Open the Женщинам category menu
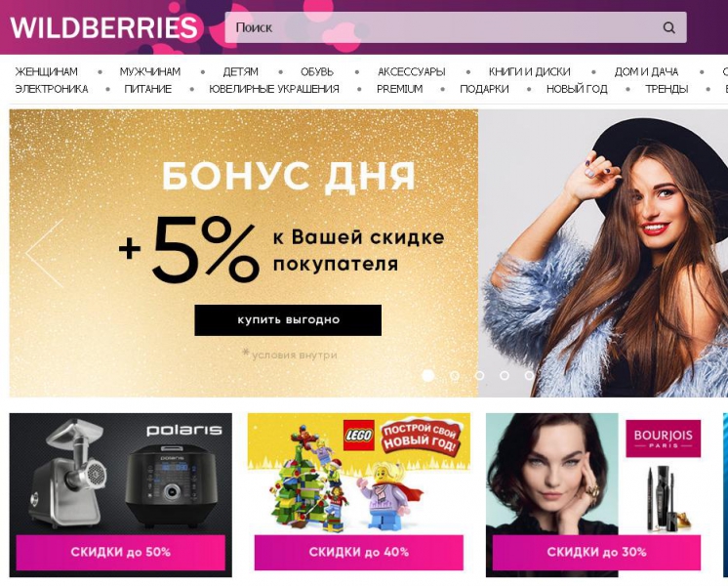 (46, 71)
